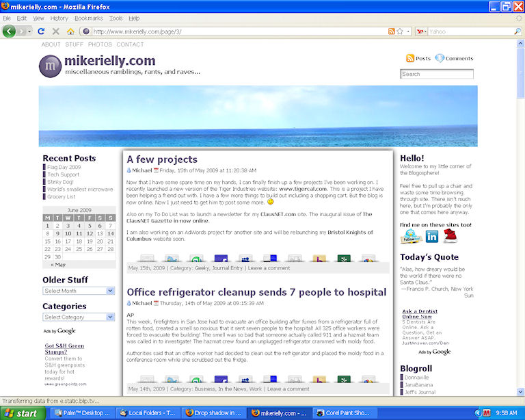Open World's smallest microwave post link
Screen dimensions: 525x420
(80, 189)
